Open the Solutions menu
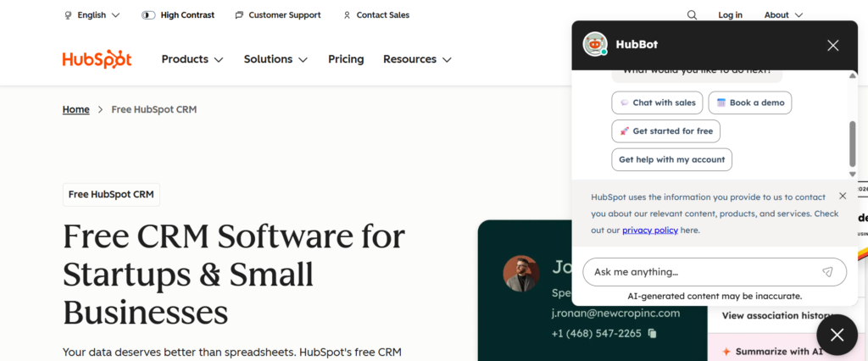This screenshot has height=361, width=868. tap(275, 59)
